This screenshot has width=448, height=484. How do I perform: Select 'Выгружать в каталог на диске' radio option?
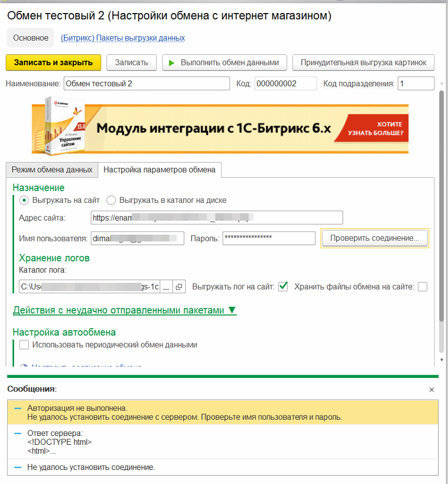(111, 200)
